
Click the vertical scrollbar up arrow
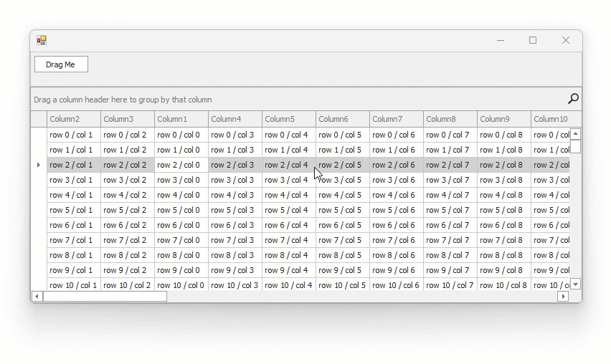click(x=575, y=134)
